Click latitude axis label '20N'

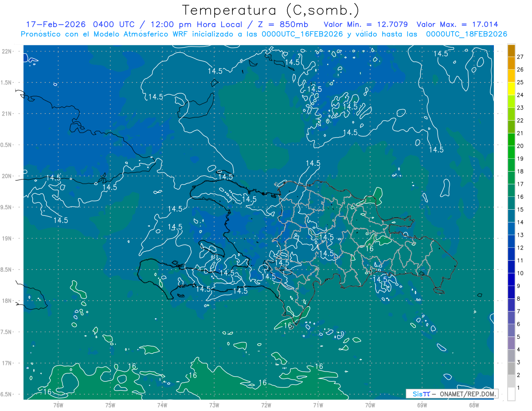pos(8,176)
